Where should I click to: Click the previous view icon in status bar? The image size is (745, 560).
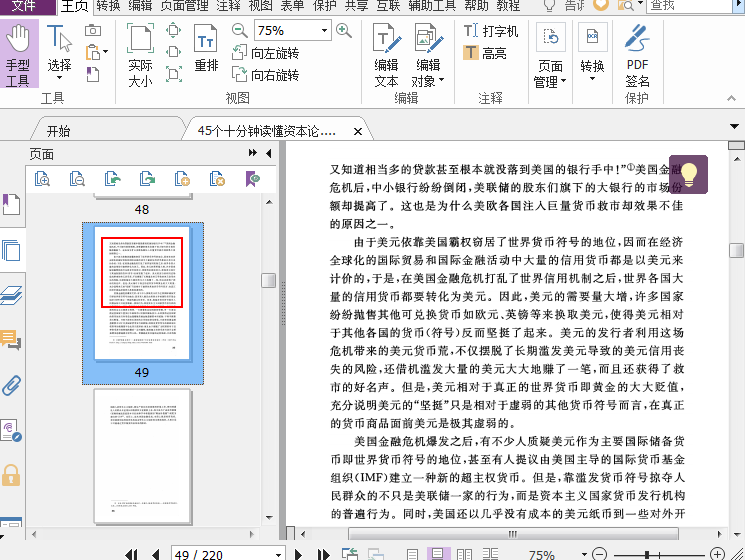[350, 554]
